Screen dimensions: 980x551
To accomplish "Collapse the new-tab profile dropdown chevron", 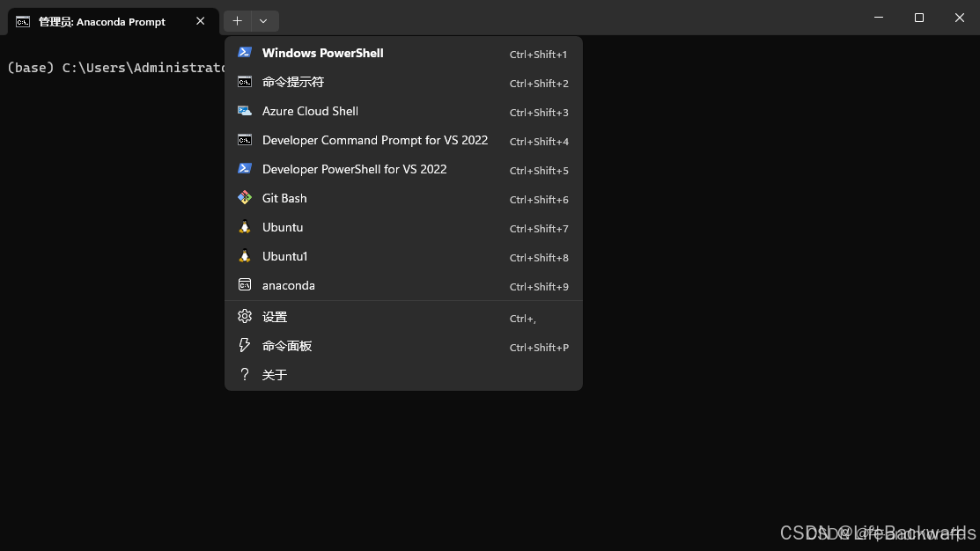I will pyautogui.click(x=265, y=20).
